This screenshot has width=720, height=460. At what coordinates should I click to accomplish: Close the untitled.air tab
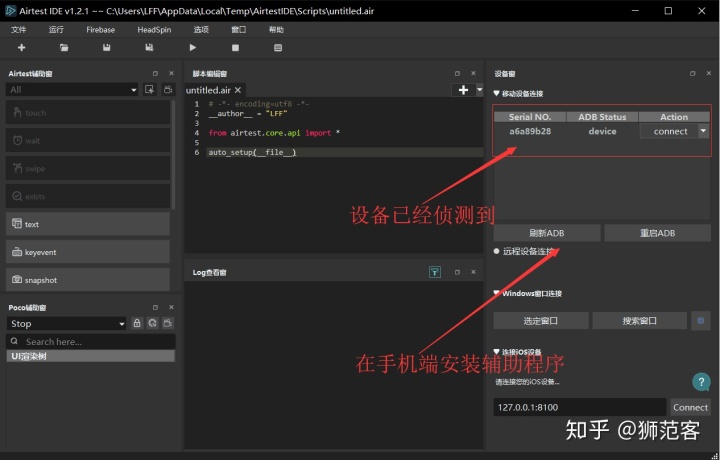point(238,90)
